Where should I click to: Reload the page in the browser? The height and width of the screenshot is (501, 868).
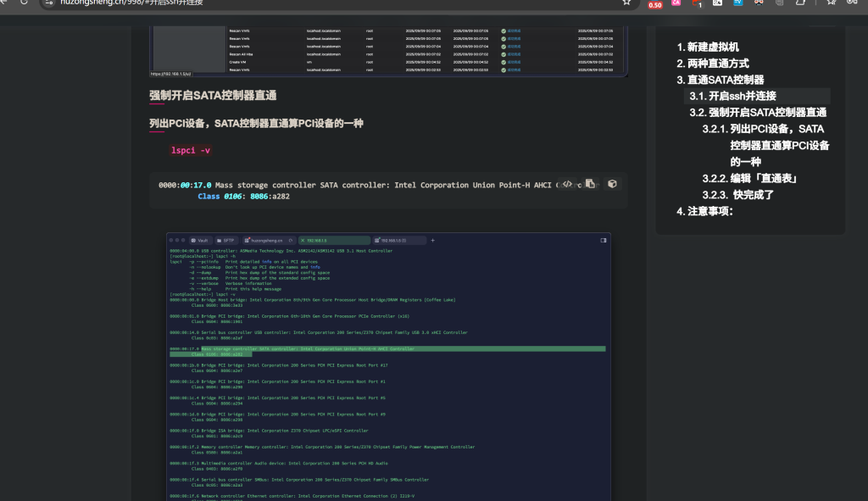click(x=23, y=3)
